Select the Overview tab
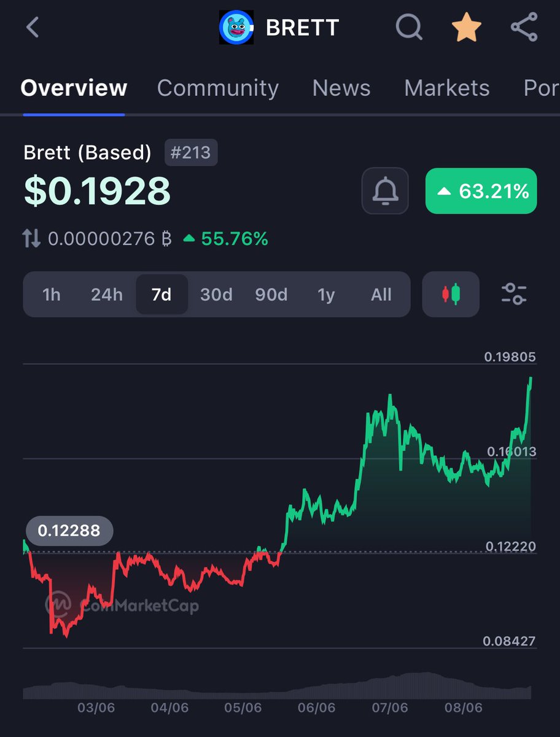This screenshot has width=560, height=737. coord(74,88)
